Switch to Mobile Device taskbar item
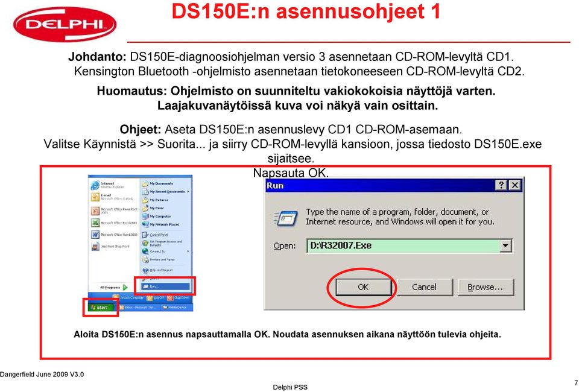This screenshot has width=579, height=392. (177, 307)
